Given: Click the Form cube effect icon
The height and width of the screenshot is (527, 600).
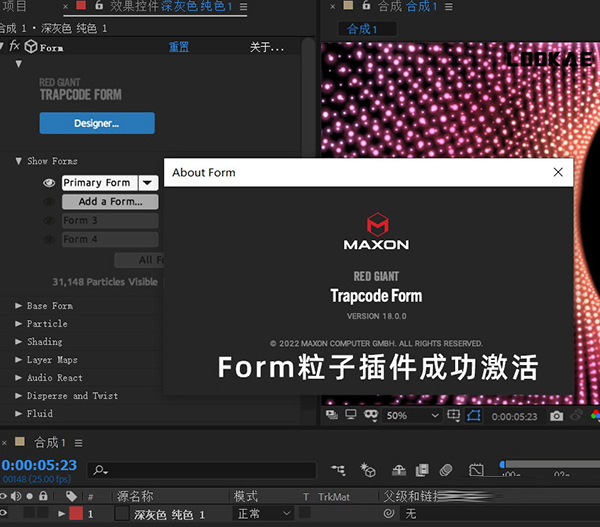Looking at the screenshot, I should click(x=31, y=47).
